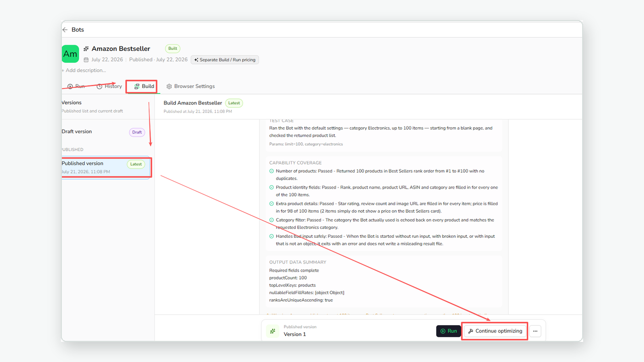Click Build Amazon Bestseller heading

pyautogui.click(x=193, y=103)
